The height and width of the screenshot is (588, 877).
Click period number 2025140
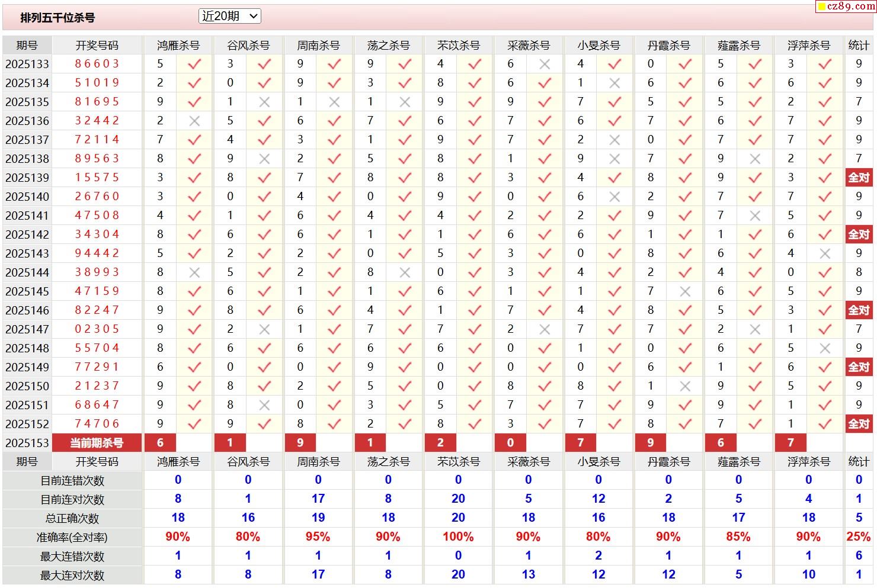click(27, 197)
